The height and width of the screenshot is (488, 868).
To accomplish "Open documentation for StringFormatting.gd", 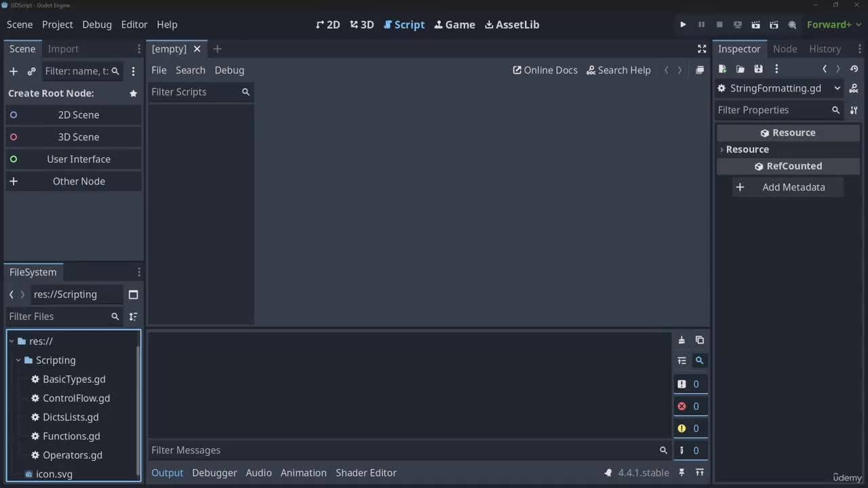I will tap(854, 88).
